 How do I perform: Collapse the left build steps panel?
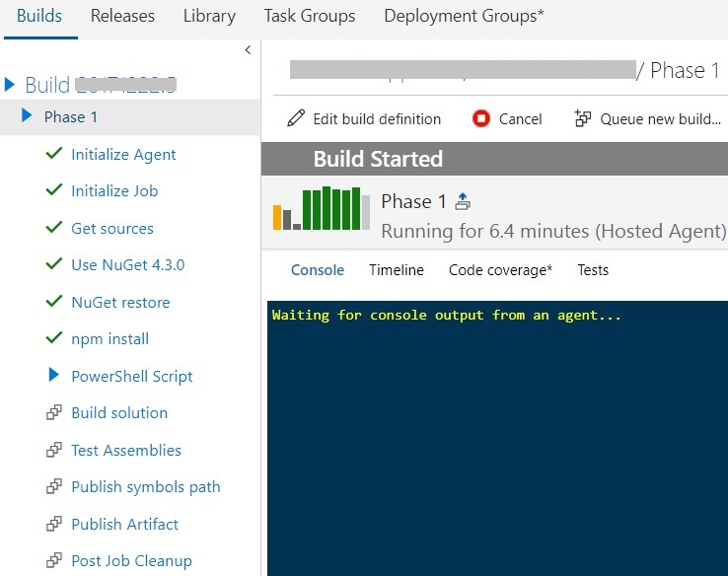[248, 49]
